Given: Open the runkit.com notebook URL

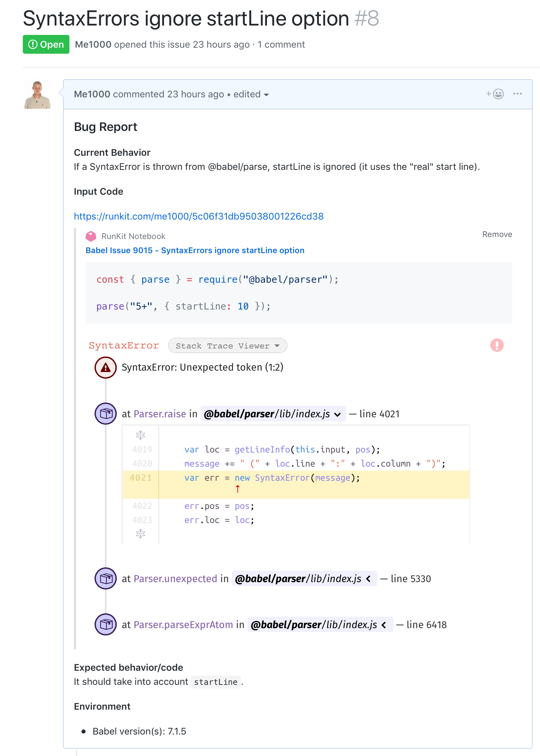Looking at the screenshot, I should 199,217.
